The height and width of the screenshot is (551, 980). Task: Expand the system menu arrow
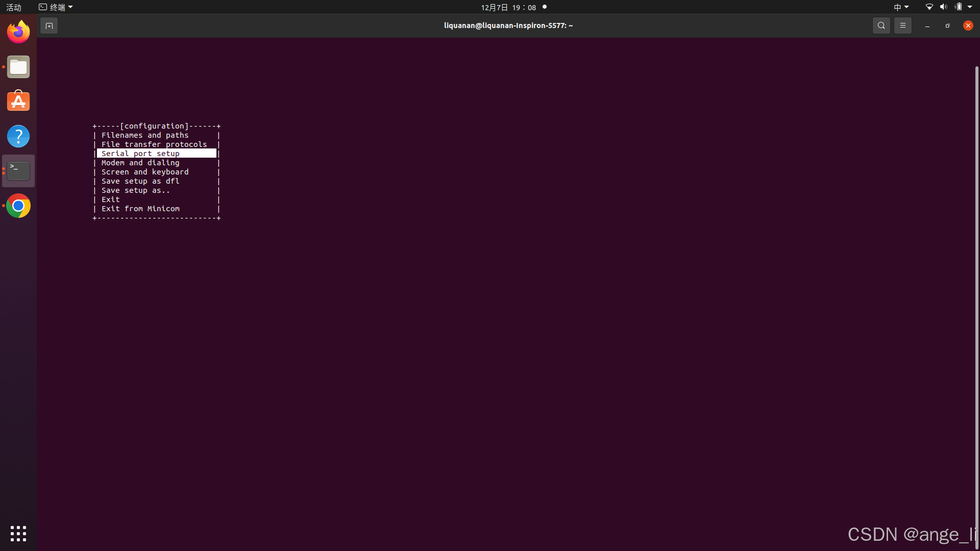click(x=970, y=7)
